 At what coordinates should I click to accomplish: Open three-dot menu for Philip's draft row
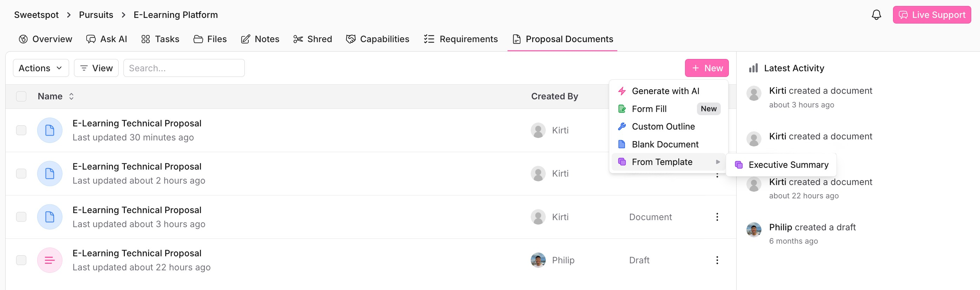(717, 260)
